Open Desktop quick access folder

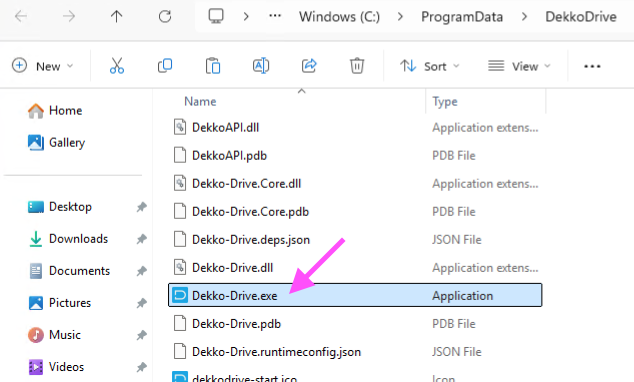pos(59,207)
